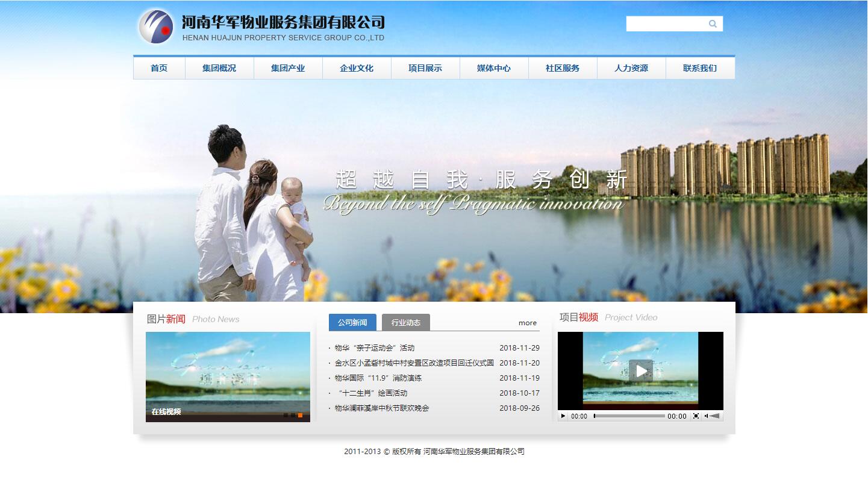
Task: Click the more link in the news panel
Action: click(527, 323)
